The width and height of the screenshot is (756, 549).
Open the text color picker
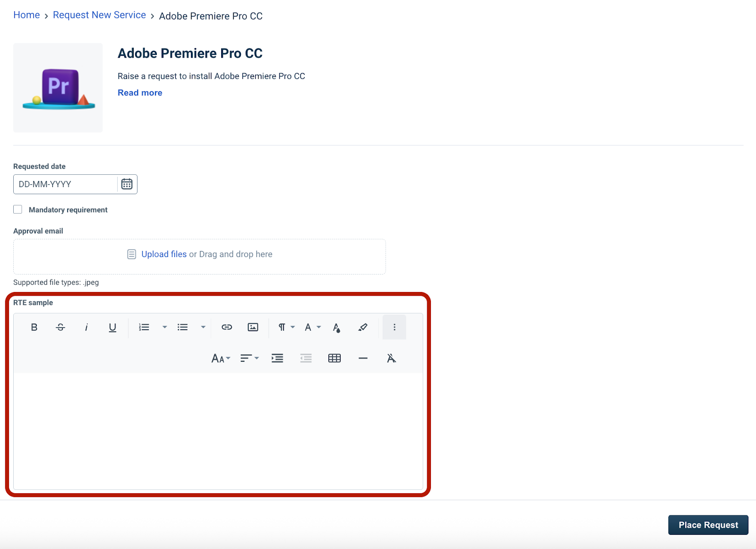336,327
